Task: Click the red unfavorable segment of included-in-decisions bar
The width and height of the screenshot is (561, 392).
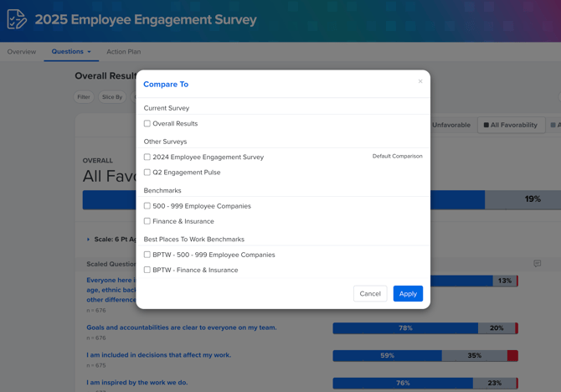Action: [512, 355]
